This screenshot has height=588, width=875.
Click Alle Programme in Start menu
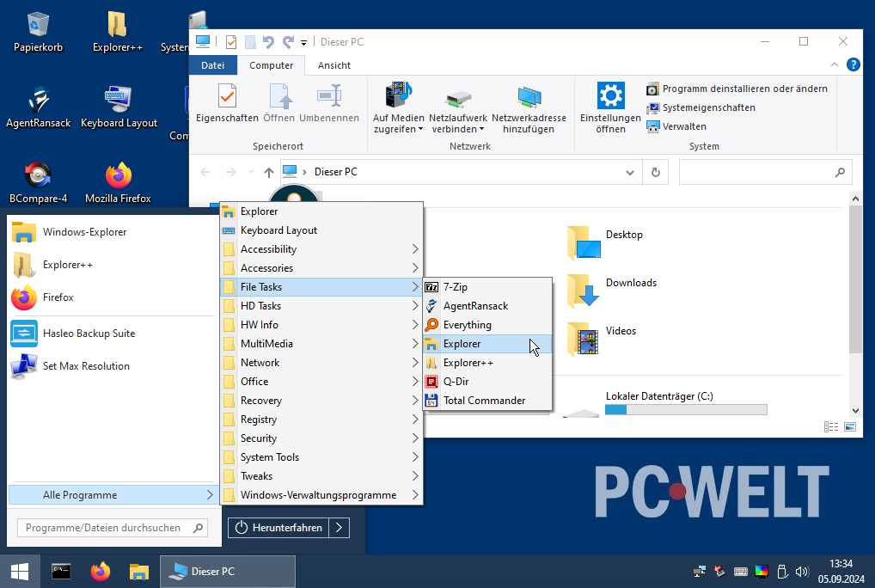click(112, 495)
